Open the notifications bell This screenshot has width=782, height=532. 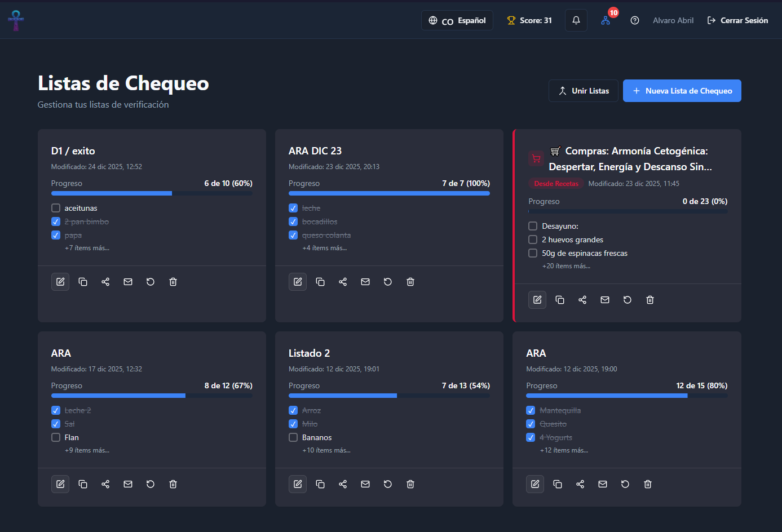(576, 20)
